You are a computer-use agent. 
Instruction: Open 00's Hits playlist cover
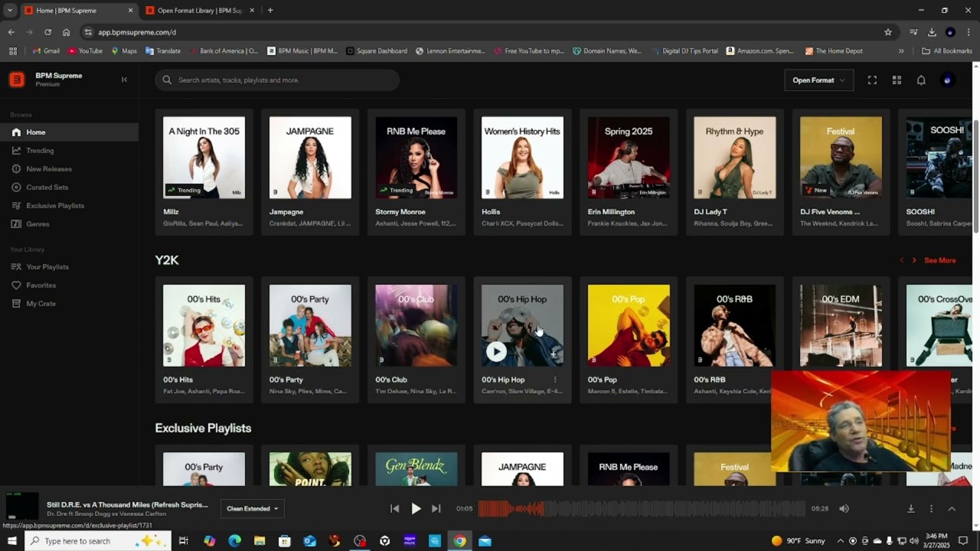coord(204,326)
